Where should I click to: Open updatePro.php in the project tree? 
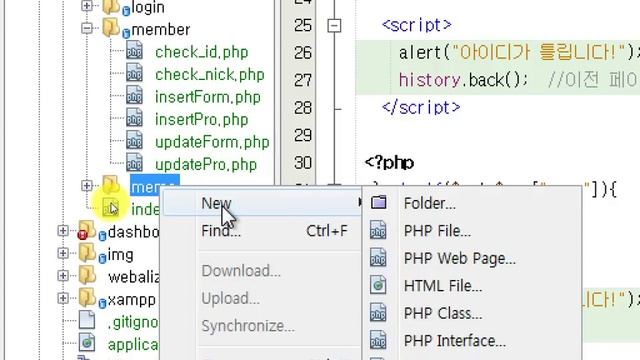pyautogui.click(x=206, y=164)
